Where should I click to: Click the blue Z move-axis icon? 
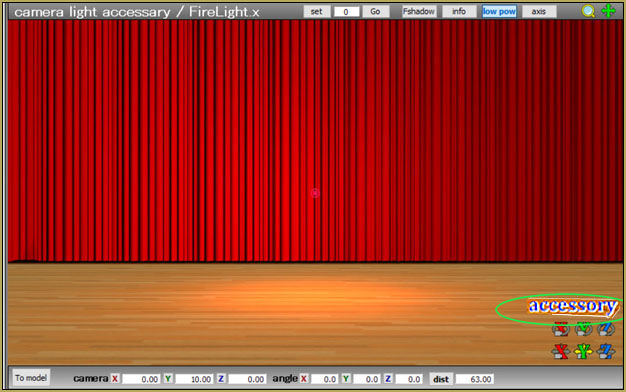click(x=606, y=351)
